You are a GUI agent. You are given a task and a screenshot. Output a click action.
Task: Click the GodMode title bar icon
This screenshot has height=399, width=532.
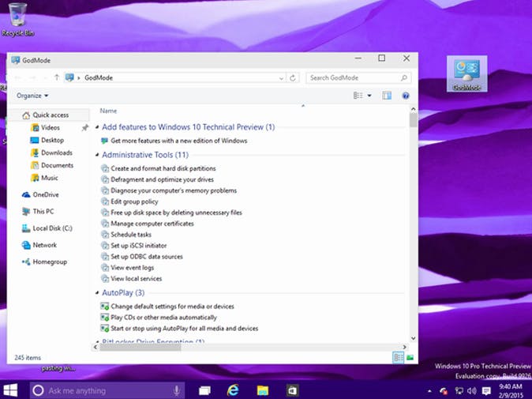15,60
